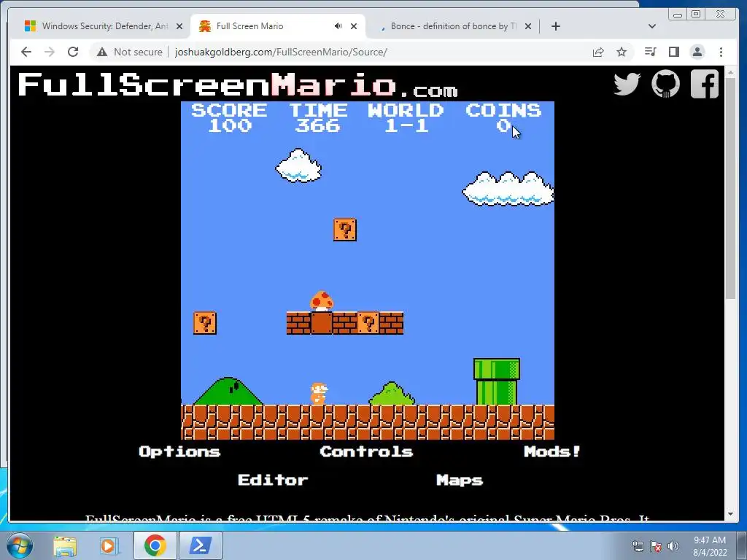Click the Mario character sprite
Image resolution: width=747 pixels, height=560 pixels.
coord(319,394)
